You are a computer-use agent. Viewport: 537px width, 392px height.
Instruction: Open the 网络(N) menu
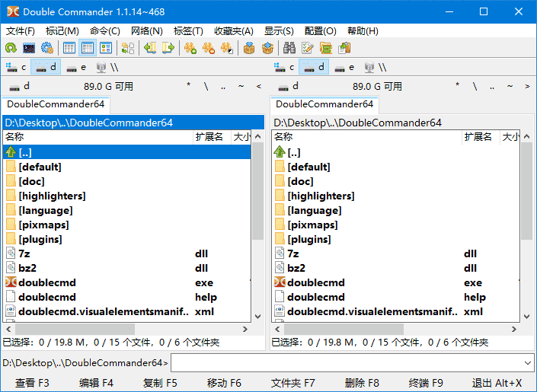pos(146,31)
